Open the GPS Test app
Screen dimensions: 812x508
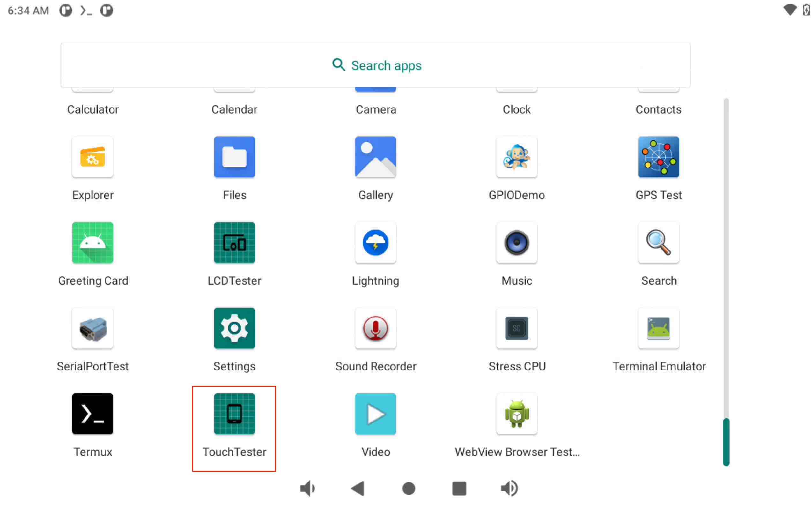(x=658, y=157)
